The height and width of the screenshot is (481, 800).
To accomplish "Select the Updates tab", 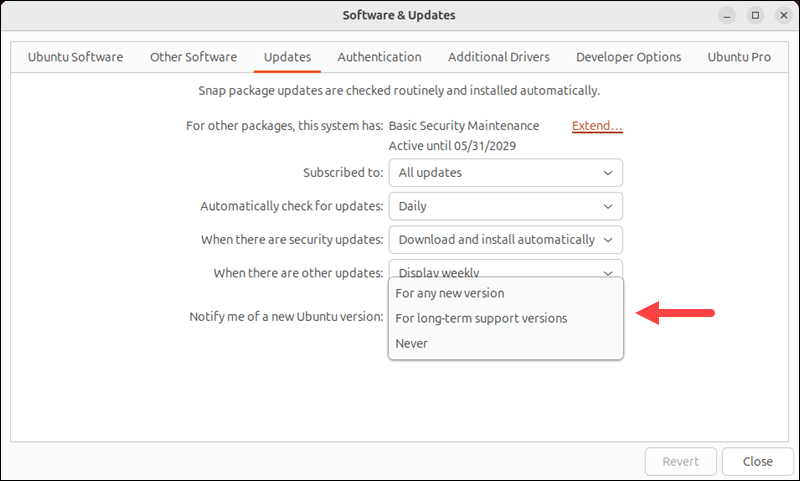I will point(287,57).
